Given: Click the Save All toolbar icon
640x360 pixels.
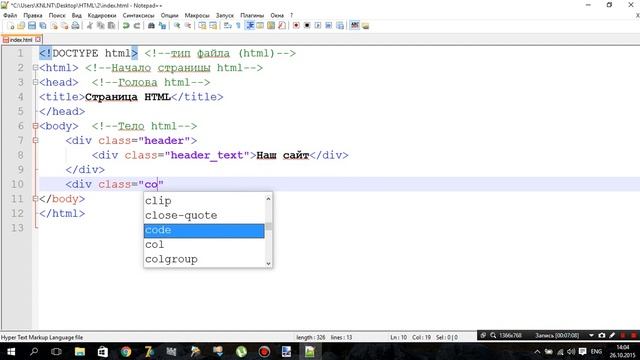Looking at the screenshot, I should pos(42,26).
